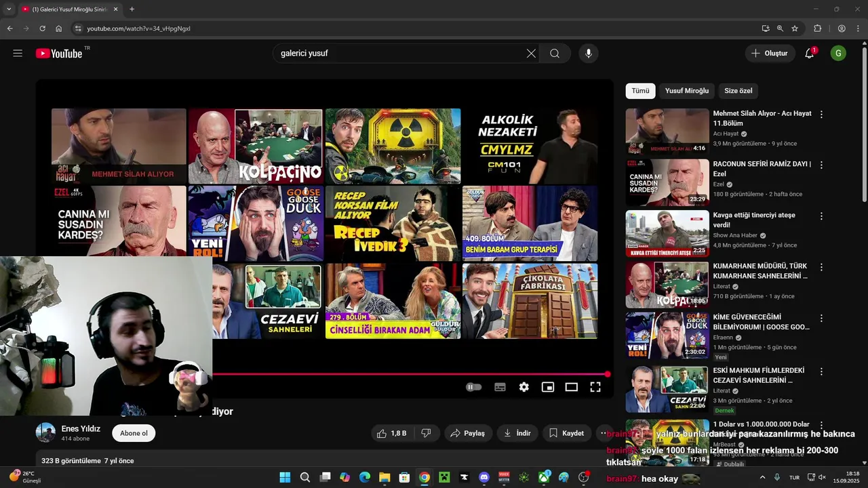The width and height of the screenshot is (868, 488).
Task: Toggle autoplay switch in player
Action: 474,387
